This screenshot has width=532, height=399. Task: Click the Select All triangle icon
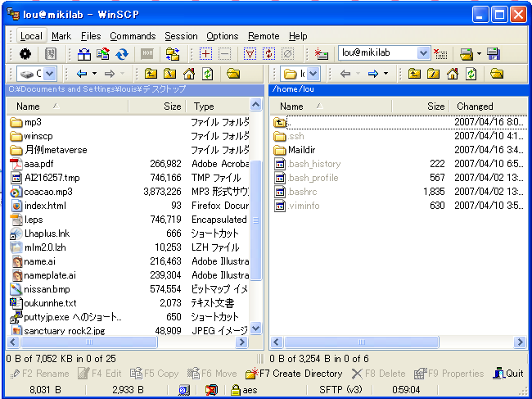250,53
